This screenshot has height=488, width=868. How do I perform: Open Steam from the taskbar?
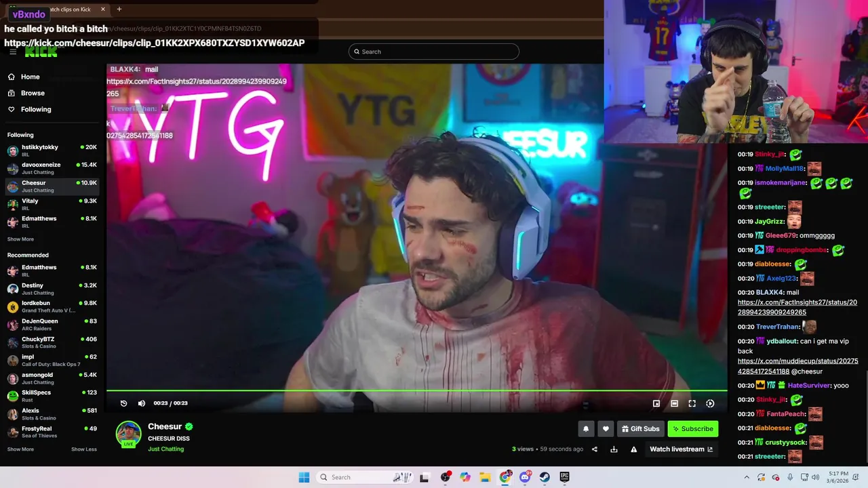click(545, 477)
